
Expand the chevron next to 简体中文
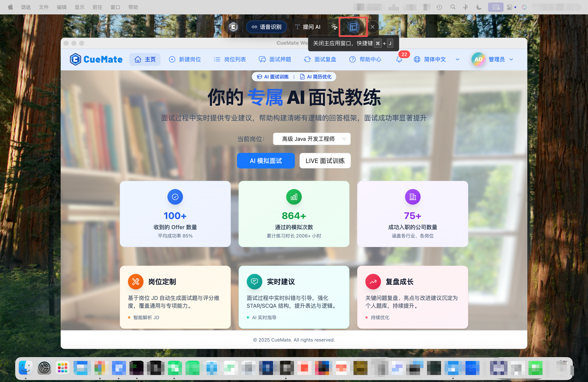point(457,59)
